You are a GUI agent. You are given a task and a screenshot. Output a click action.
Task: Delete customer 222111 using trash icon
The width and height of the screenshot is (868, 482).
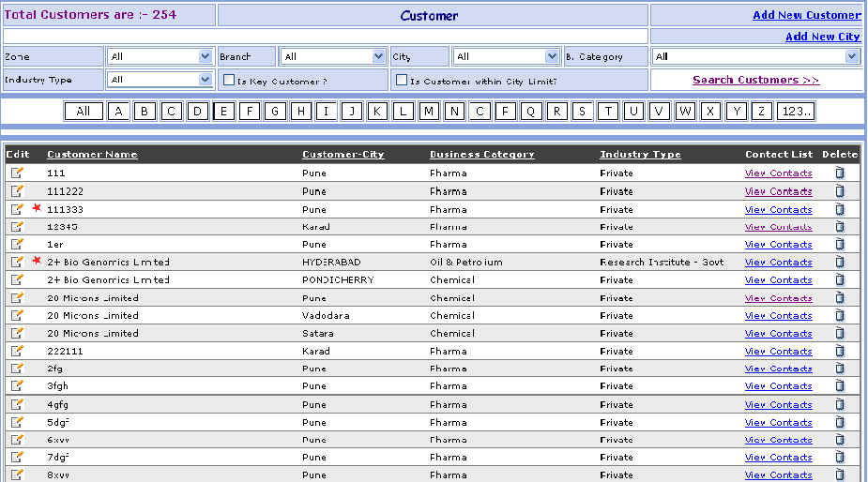point(840,352)
